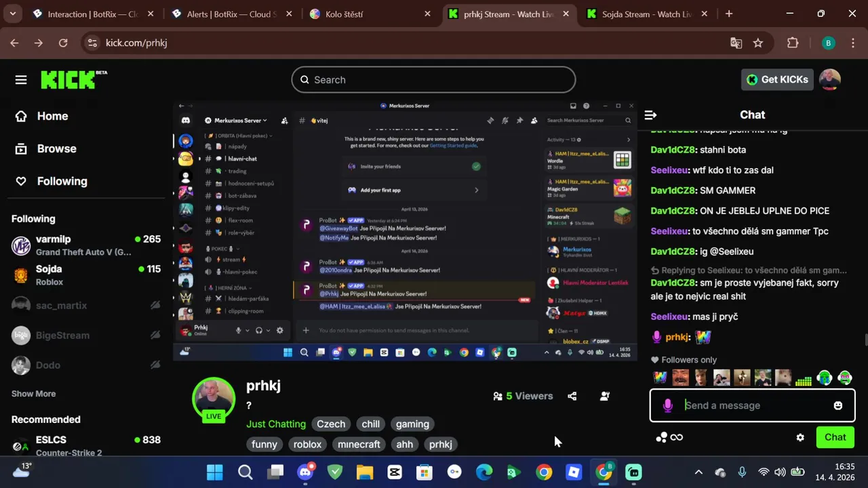This screenshot has height=488, width=868.
Task: Open chat settings gear
Action: click(800, 437)
